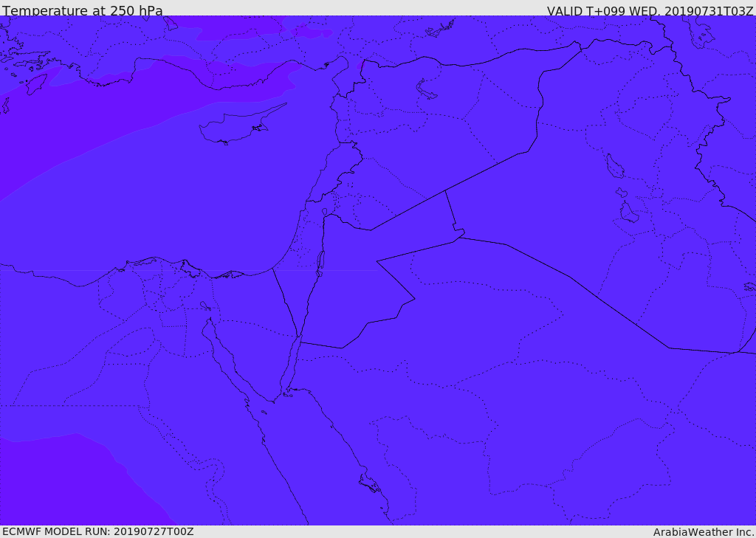Click the 'VALID T+099 WED. 20190731T03Z' label
Viewport: 756px width, 538px height.
click(x=650, y=11)
